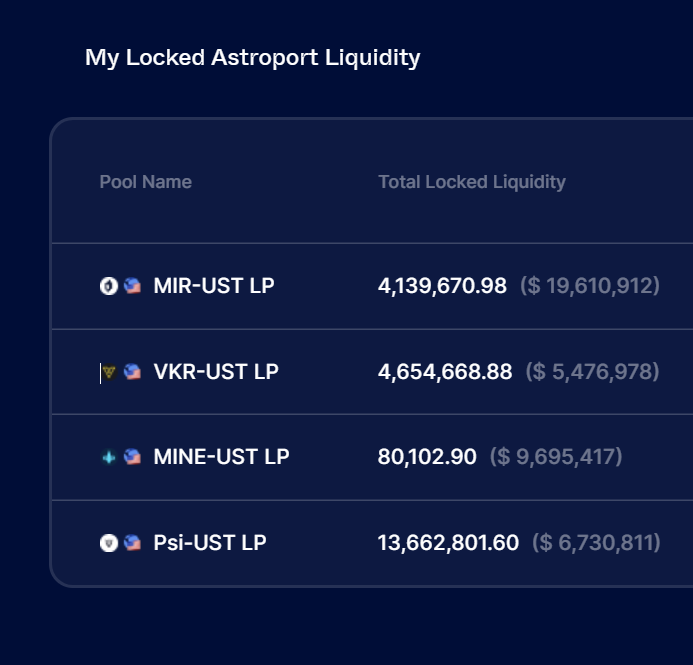Sort by Total Locked Liquidity header
This screenshot has width=693, height=665.
471,182
